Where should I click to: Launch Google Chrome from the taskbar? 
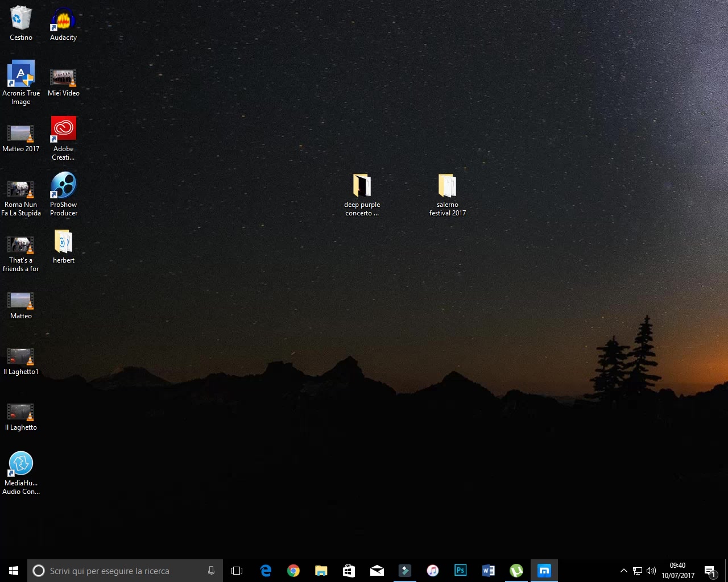293,571
